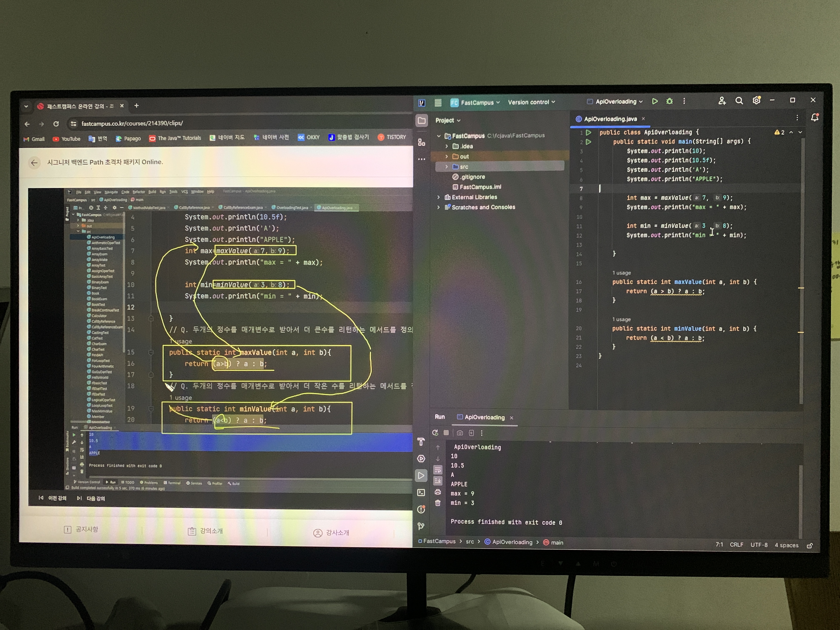This screenshot has width=840, height=630.
Task: Toggle soft-wrap in Run console
Action: (x=438, y=470)
